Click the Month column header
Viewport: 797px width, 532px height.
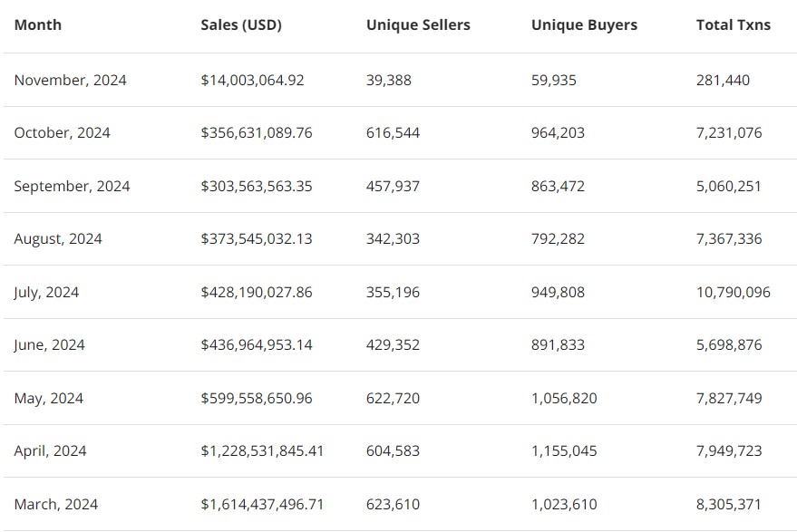point(38,25)
